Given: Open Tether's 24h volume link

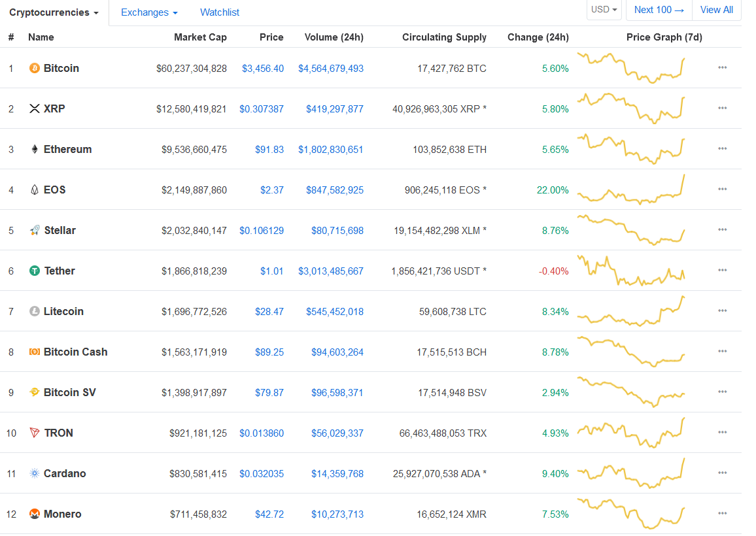Looking at the screenshot, I should click(x=331, y=271).
